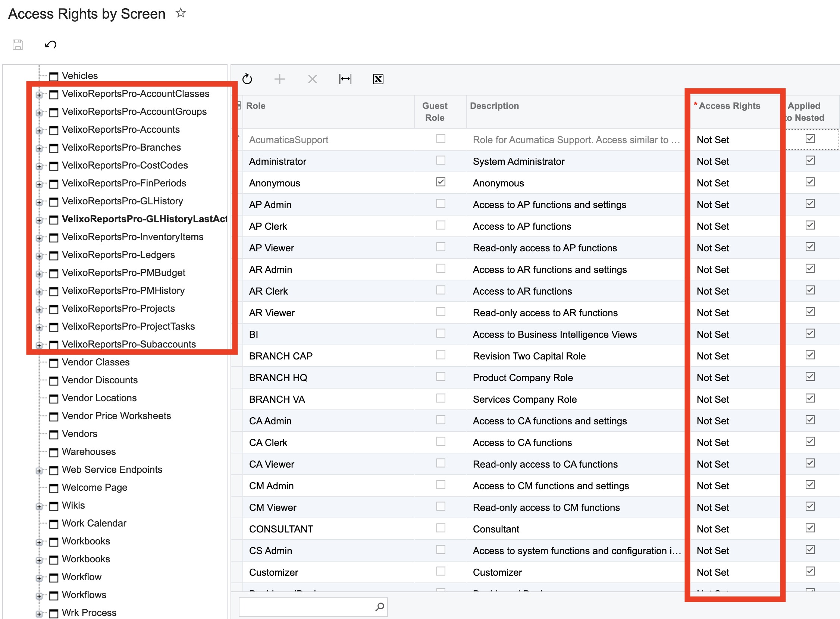Click the CS Admin description cell
Image resolution: width=840 pixels, height=619 pixels.
577,551
